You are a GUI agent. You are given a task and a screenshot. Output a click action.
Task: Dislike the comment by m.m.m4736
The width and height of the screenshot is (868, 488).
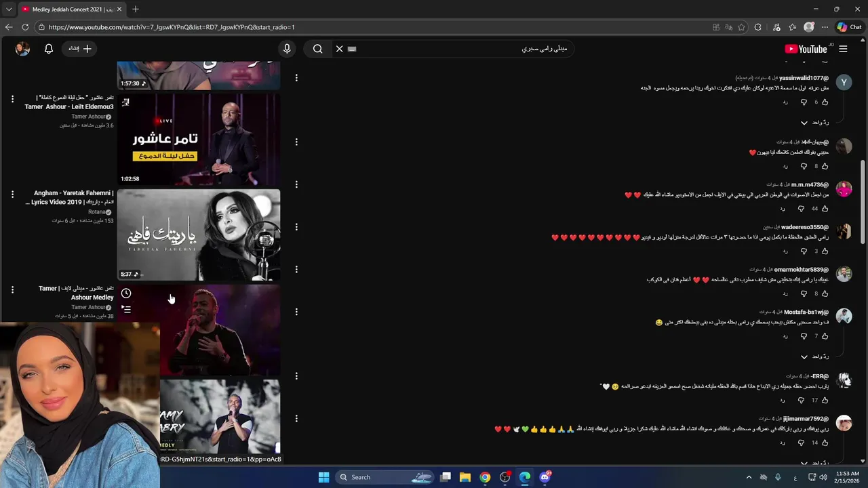pyautogui.click(x=801, y=209)
